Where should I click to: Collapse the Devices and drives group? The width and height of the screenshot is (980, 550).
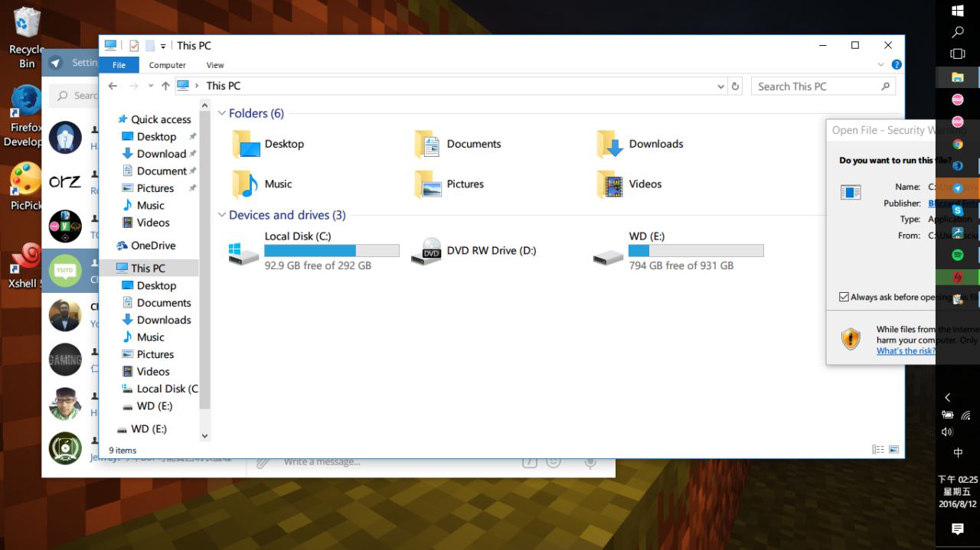click(x=222, y=215)
